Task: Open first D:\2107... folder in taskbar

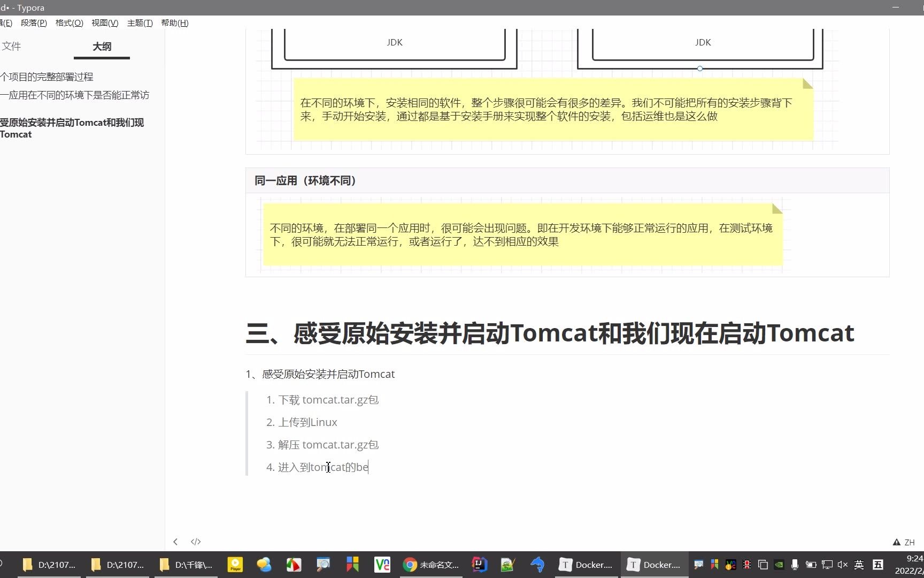Action: pos(49,565)
